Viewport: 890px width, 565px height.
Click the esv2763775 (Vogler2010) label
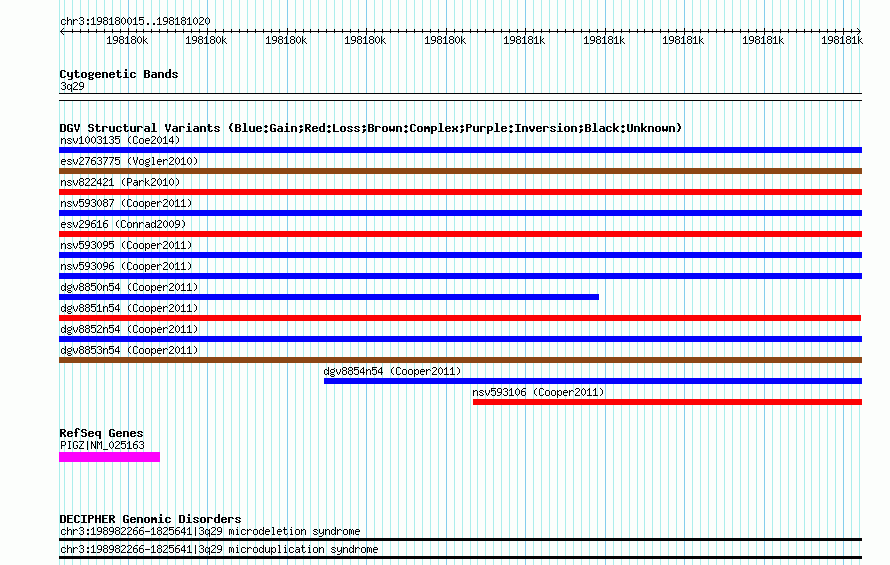pyautogui.click(x=129, y=161)
